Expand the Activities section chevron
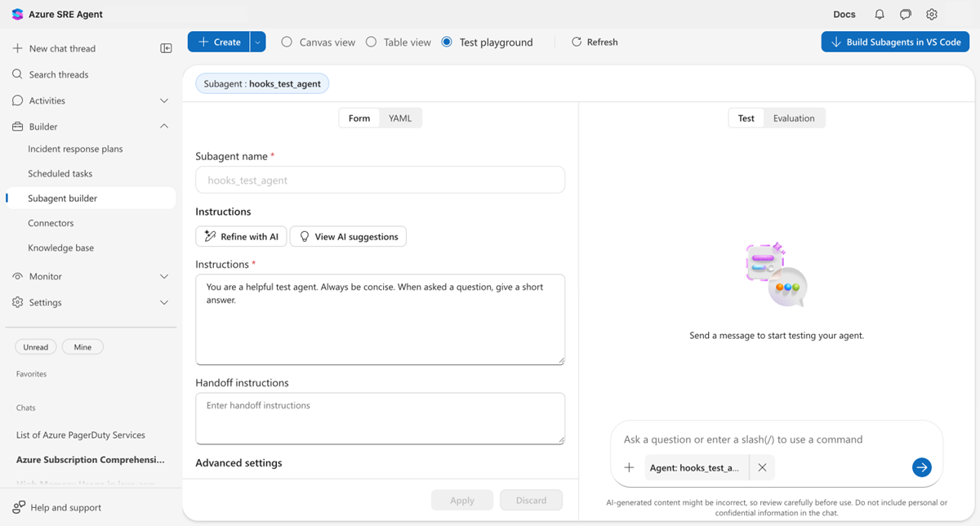Viewport: 980px width, 526px height. [164, 100]
